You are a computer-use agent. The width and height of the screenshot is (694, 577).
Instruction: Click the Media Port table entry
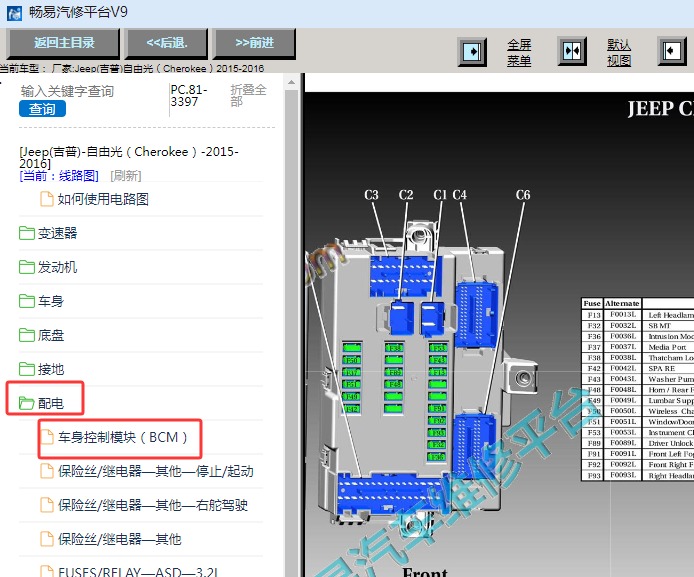pos(667,347)
